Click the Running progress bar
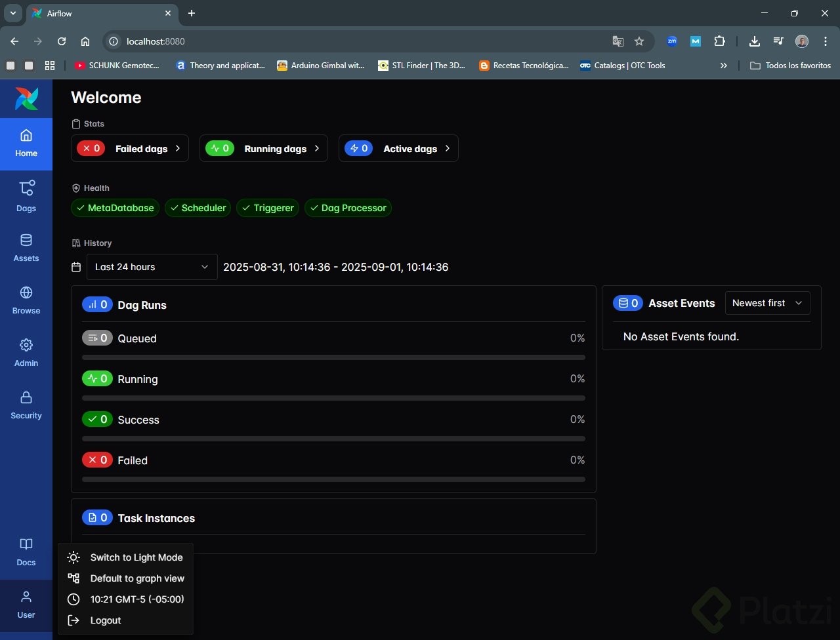 (x=333, y=398)
